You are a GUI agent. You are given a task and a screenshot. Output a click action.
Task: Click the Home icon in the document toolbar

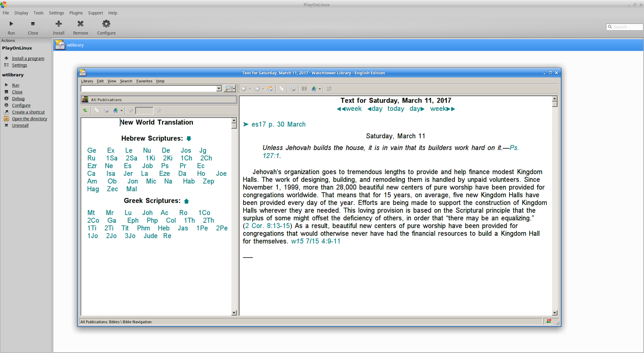(270, 89)
